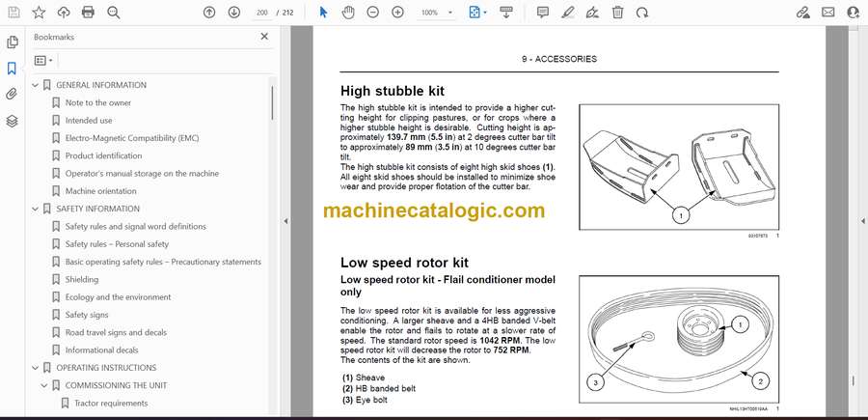Viewport: 868px width, 420px height.
Task: Share a link to this file
Action: pos(802,13)
